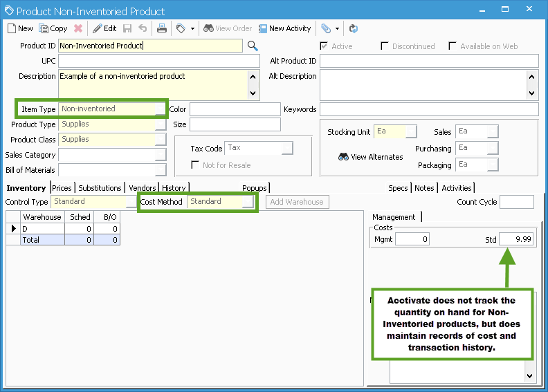Click into the Alt Product ID field
The image size is (548, 392).
[429, 61]
